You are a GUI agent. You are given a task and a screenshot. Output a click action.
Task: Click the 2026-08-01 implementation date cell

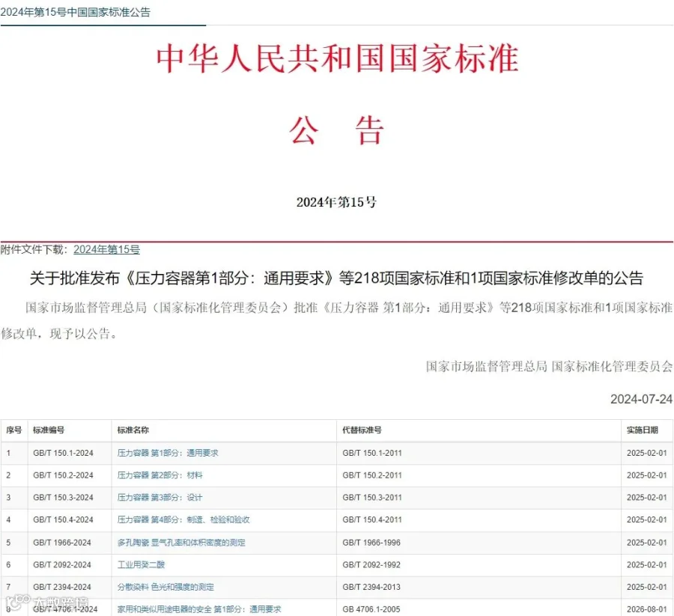646,609
